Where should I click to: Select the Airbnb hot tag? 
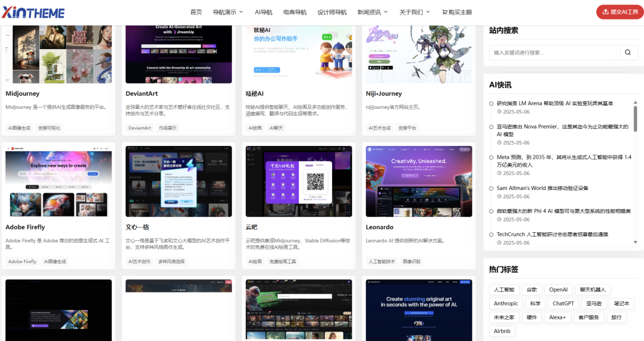point(502,331)
